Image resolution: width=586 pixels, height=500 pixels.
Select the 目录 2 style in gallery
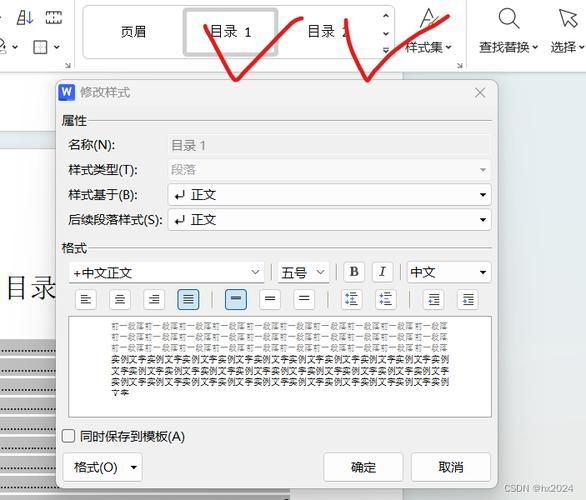tap(328, 32)
